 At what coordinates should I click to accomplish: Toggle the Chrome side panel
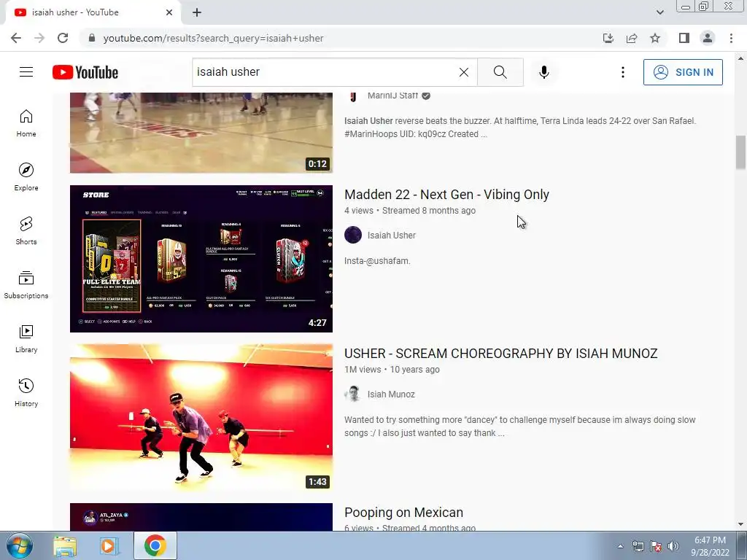(684, 38)
